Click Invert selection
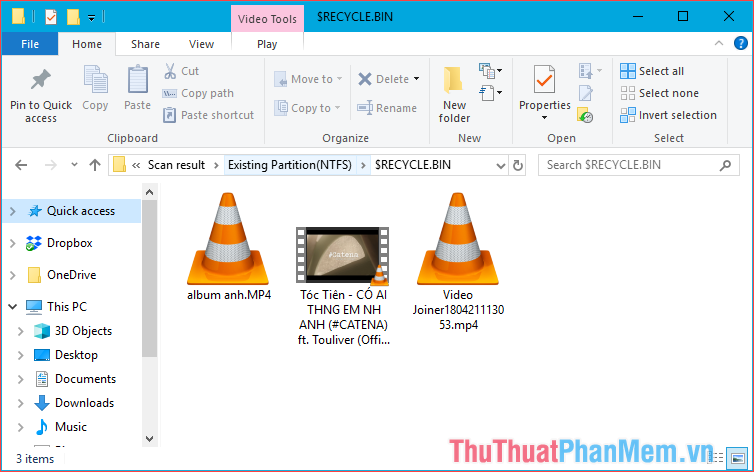This screenshot has width=754, height=472. 668,115
